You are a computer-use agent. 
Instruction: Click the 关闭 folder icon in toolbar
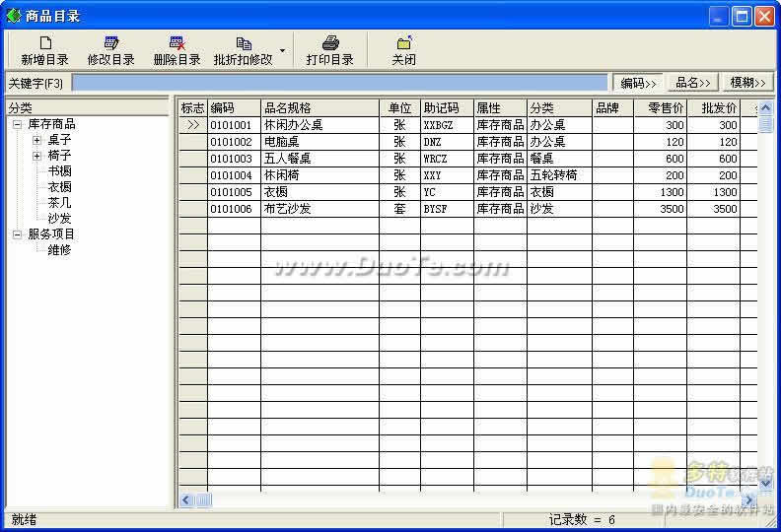[x=403, y=42]
